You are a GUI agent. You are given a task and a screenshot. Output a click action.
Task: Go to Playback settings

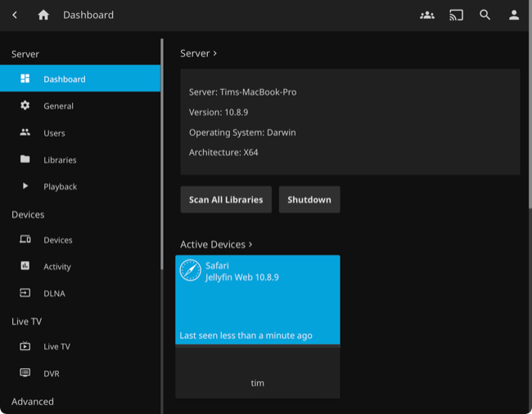pyautogui.click(x=60, y=187)
